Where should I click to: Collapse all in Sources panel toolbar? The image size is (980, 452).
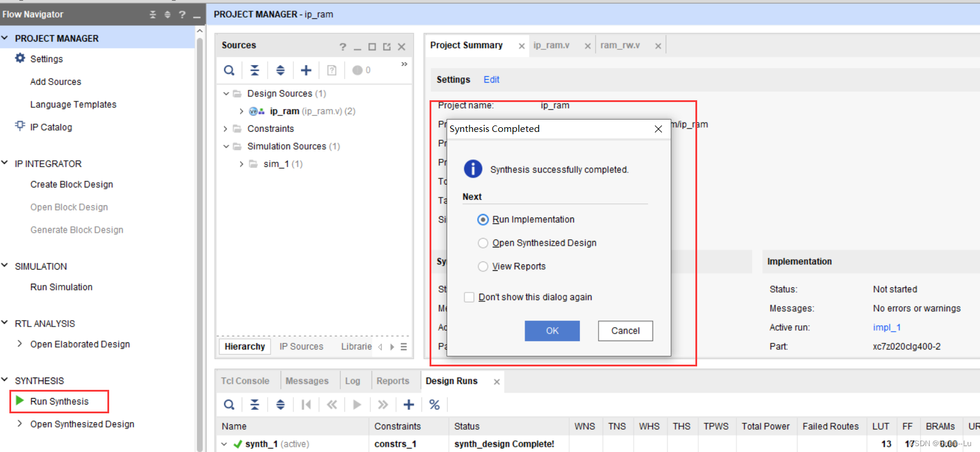point(255,70)
